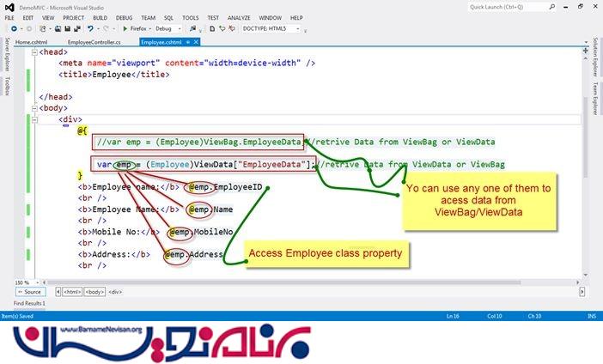
Task: Open the VIEW menu
Action: [48, 18]
